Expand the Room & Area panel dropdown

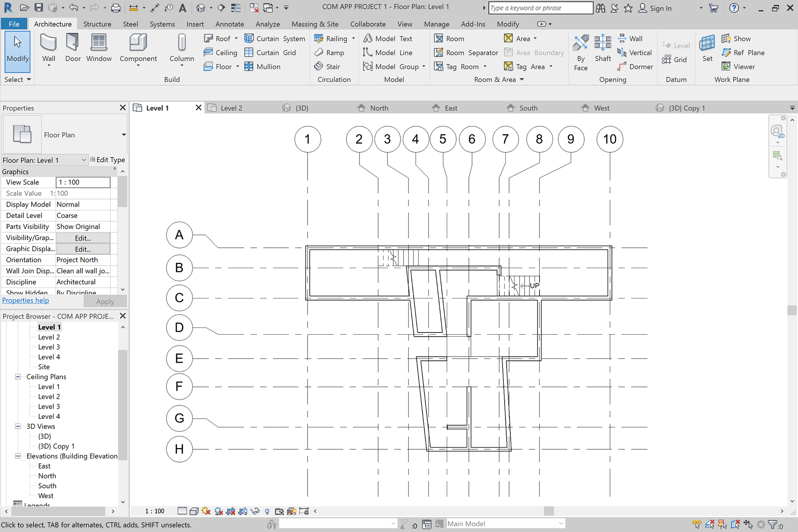click(x=499, y=79)
